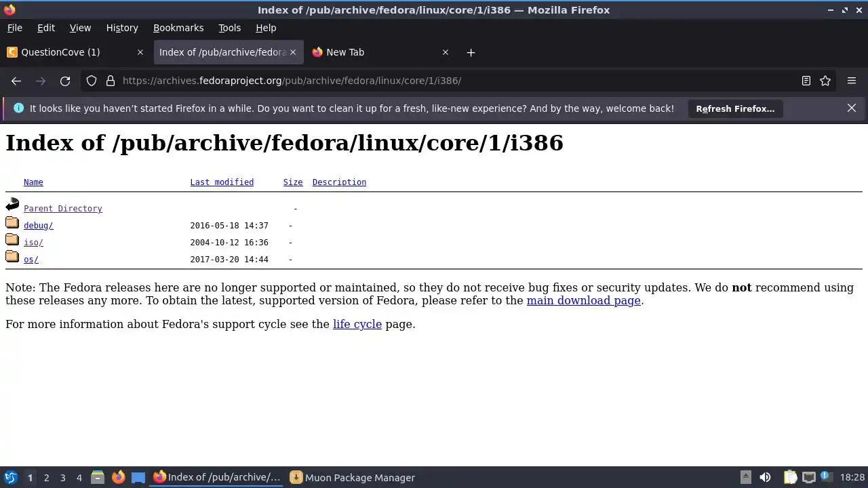Image resolution: width=868 pixels, height=488 pixels.
Task: Open the View menu
Action: coord(80,28)
